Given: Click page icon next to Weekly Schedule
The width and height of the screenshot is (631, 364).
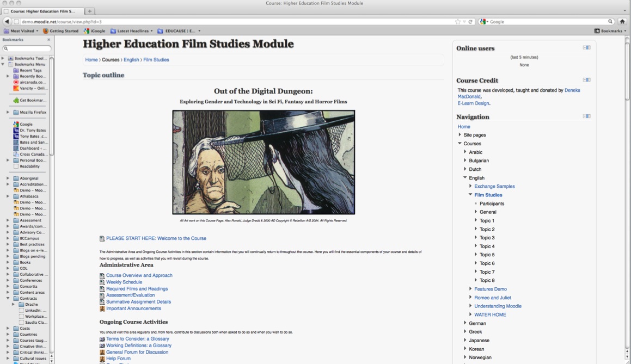Looking at the screenshot, I should click(102, 282).
